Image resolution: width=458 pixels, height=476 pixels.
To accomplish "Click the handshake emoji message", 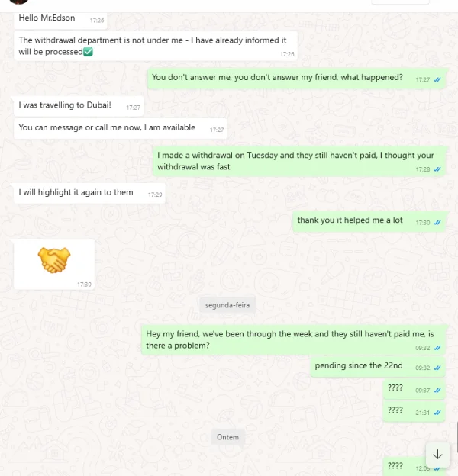I will click(x=54, y=262).
